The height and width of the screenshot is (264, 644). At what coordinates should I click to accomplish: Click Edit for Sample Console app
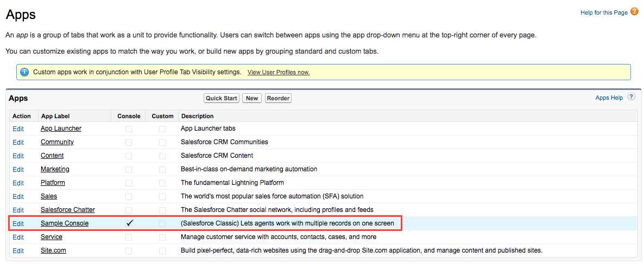[18, 223]
